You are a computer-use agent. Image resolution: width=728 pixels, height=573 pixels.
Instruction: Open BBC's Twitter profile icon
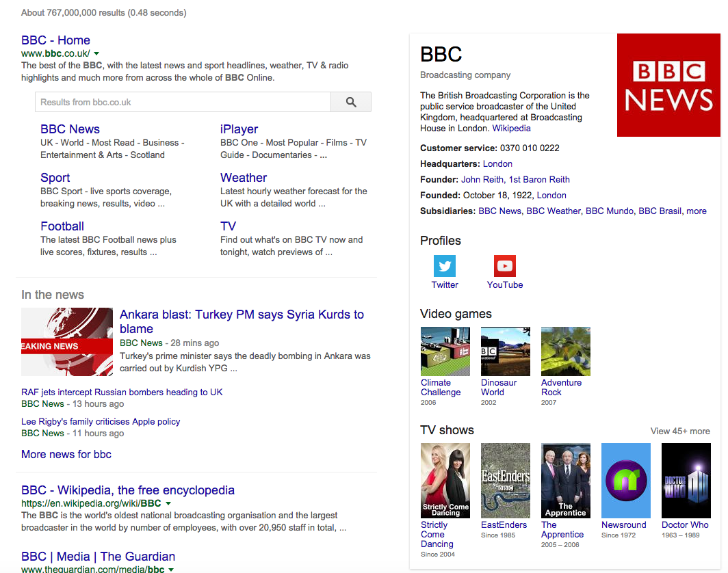(444, 266)
